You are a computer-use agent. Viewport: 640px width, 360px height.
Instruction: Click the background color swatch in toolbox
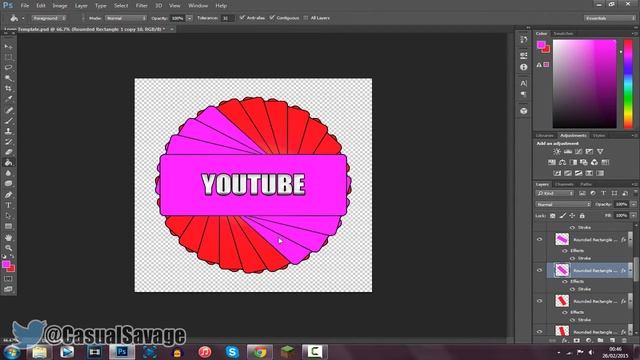11,269
